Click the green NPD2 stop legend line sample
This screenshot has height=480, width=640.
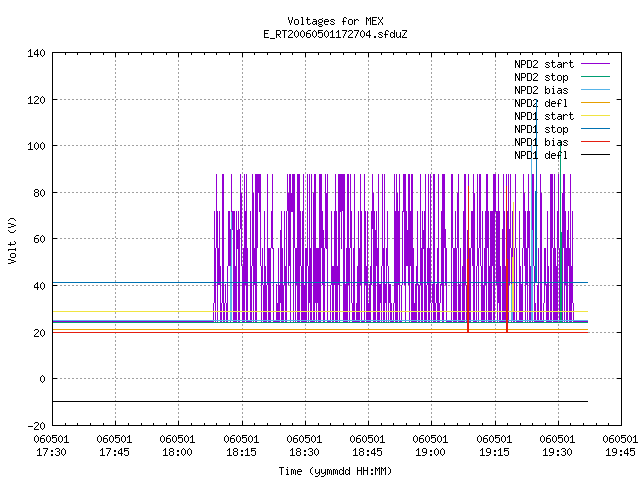point(595,76)
